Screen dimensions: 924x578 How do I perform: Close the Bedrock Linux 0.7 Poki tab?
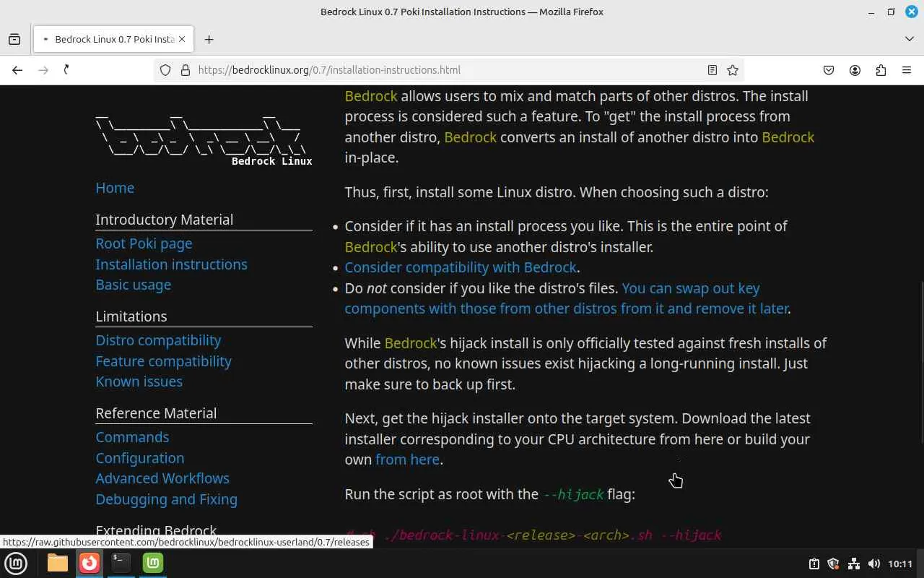[183, 39]
